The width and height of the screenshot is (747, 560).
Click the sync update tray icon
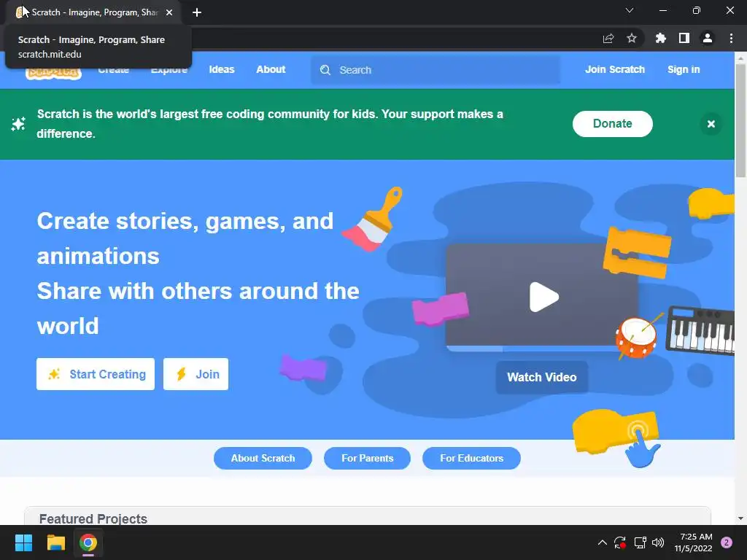[x=620, y=542]
